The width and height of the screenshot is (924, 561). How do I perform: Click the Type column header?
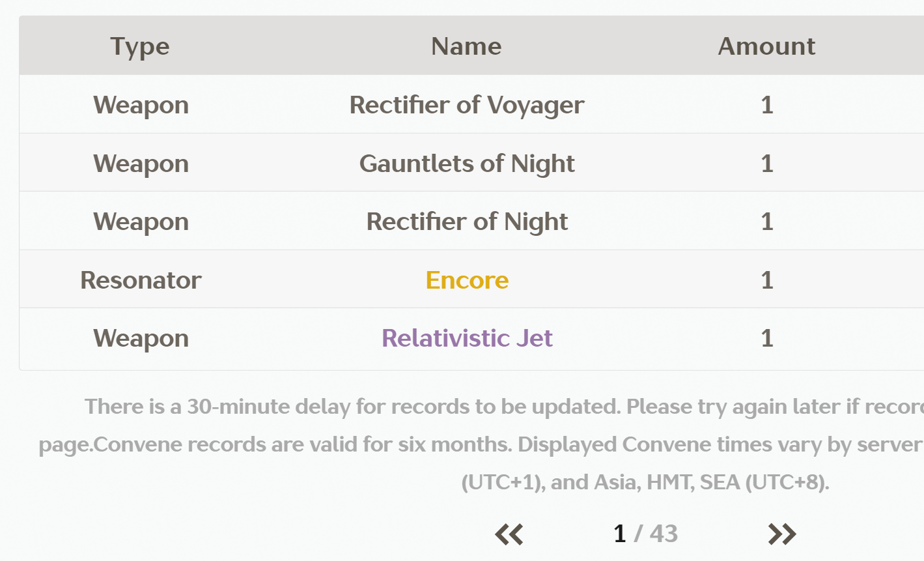pyautogui.click(x=140, y=47)
